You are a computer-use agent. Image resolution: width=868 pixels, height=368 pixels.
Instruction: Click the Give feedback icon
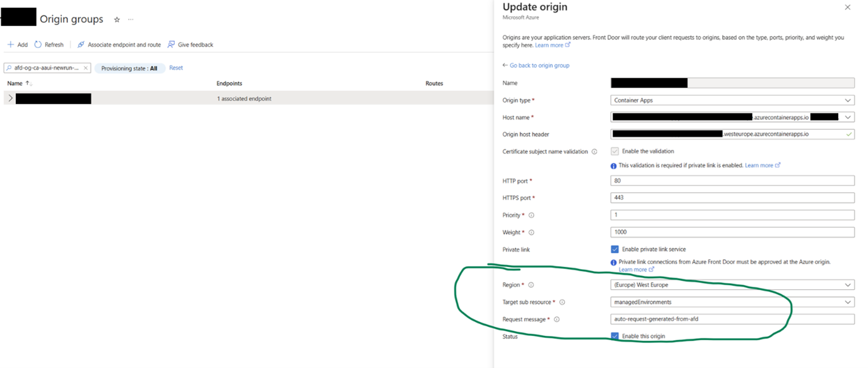coord(171,45)
